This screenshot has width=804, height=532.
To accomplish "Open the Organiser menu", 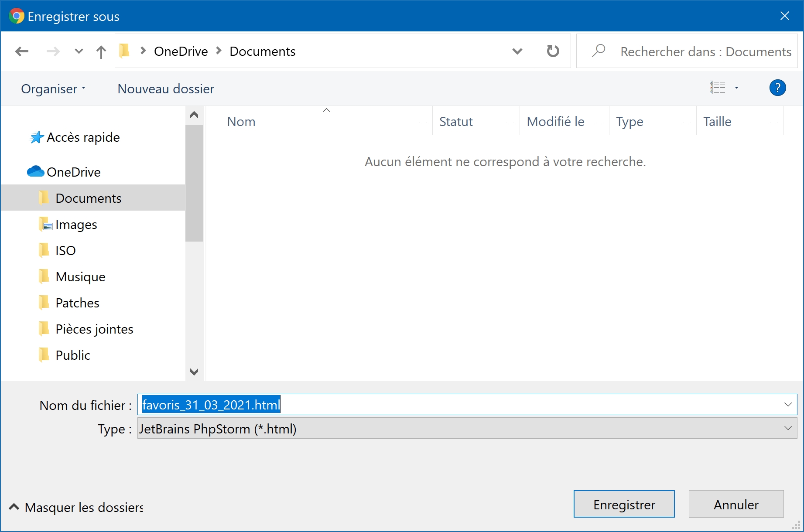I will (x=53, y=89).
